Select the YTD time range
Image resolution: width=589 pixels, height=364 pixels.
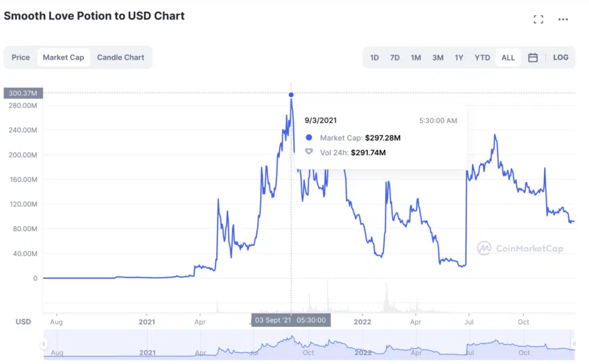point(482,57)
